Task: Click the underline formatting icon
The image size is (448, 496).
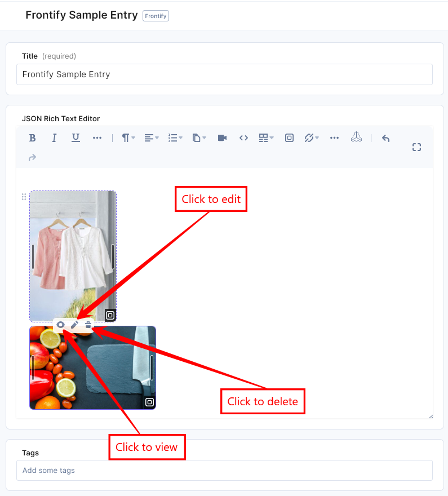Action: pyautogui.click(x=75, y=138)
